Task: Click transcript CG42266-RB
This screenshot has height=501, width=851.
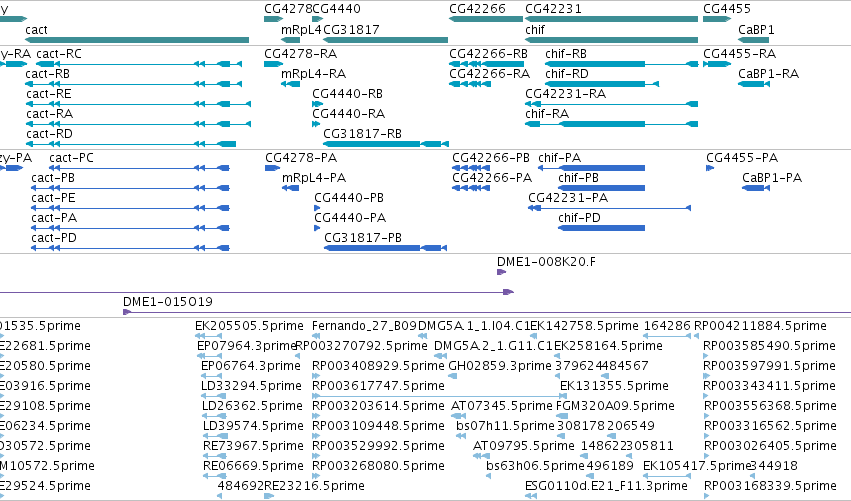Action: coord(486,64)
